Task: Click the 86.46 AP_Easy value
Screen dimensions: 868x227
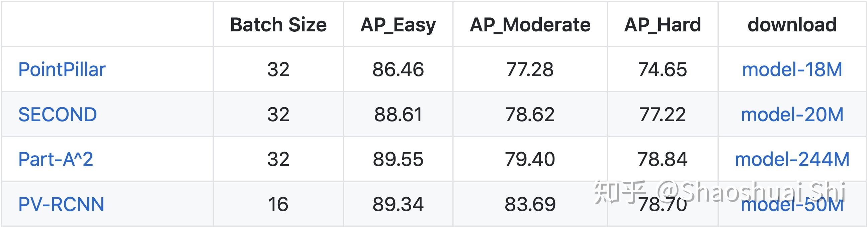Action: [398, 70]
